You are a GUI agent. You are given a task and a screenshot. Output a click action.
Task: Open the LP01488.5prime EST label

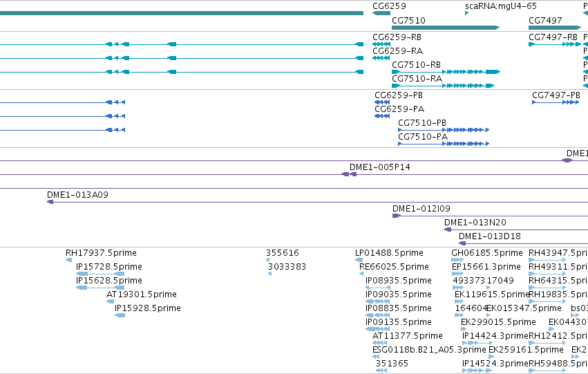[389, 253]
